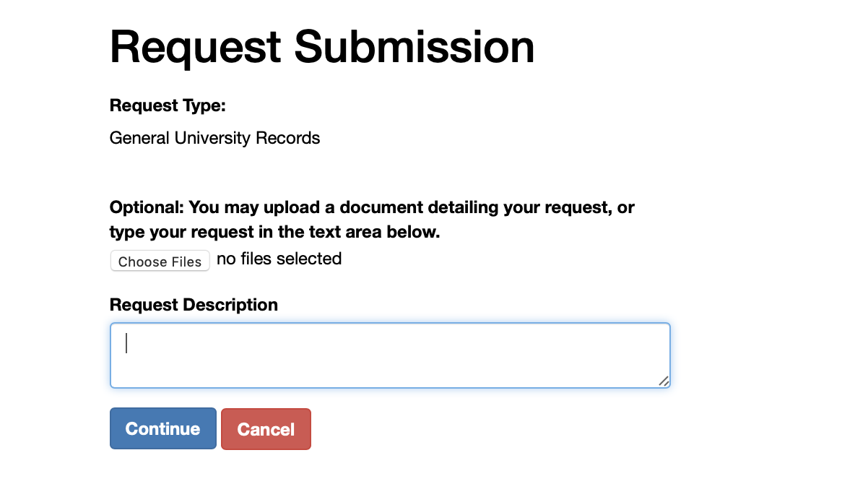Select the General University Records text
The height and width of the screenshot is (497, 868).
[214, 138]
